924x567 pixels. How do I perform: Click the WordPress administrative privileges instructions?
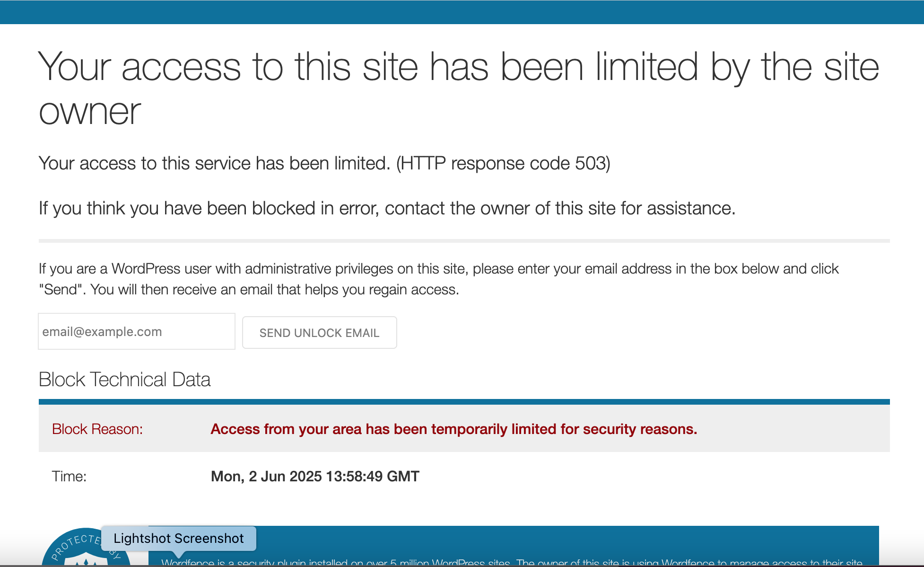(438, 279)
